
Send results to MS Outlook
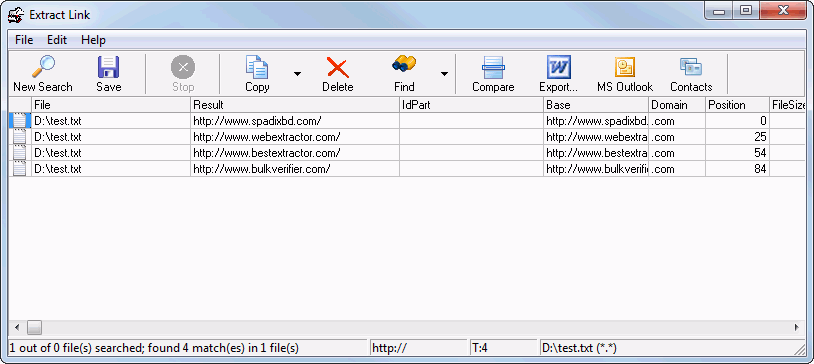pos(625,73)
